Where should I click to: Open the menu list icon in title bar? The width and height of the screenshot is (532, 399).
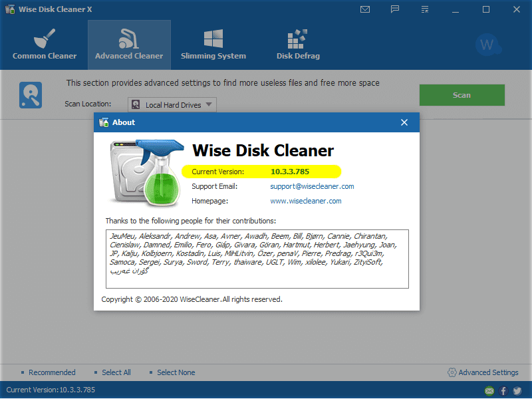click(425, 9)
